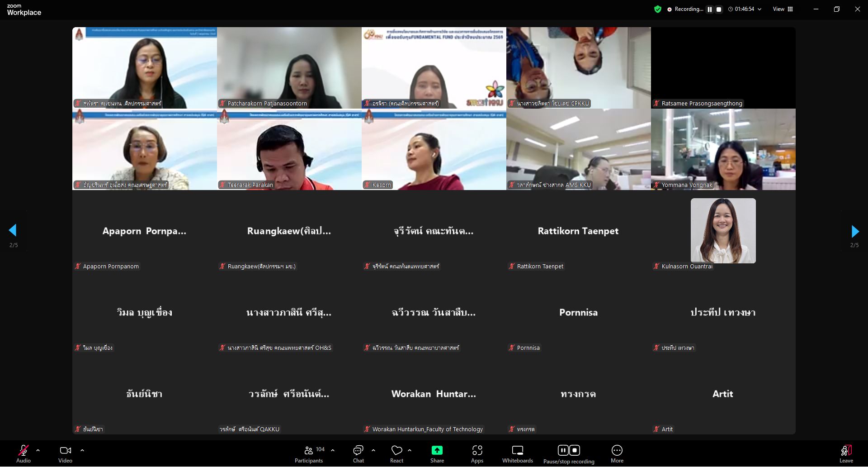Select the Apaporn Pornpanom tile
The height and width of the screenshot is (467, 868).
[145, 231]
